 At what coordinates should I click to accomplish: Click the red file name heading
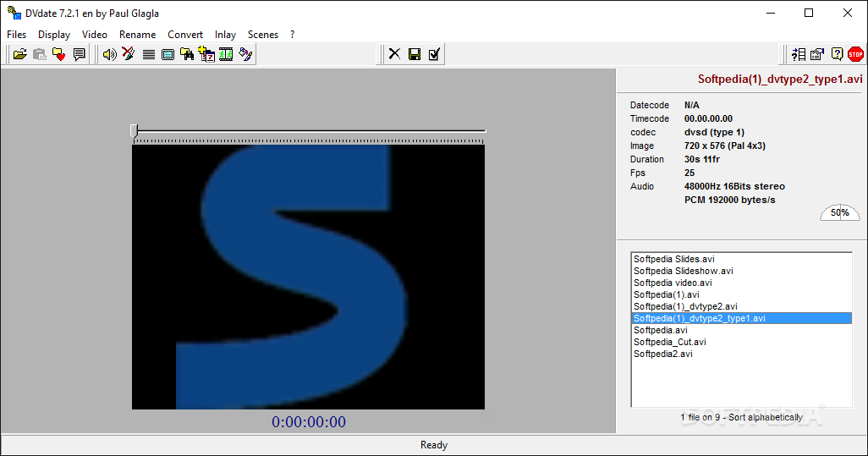(780, 80)
